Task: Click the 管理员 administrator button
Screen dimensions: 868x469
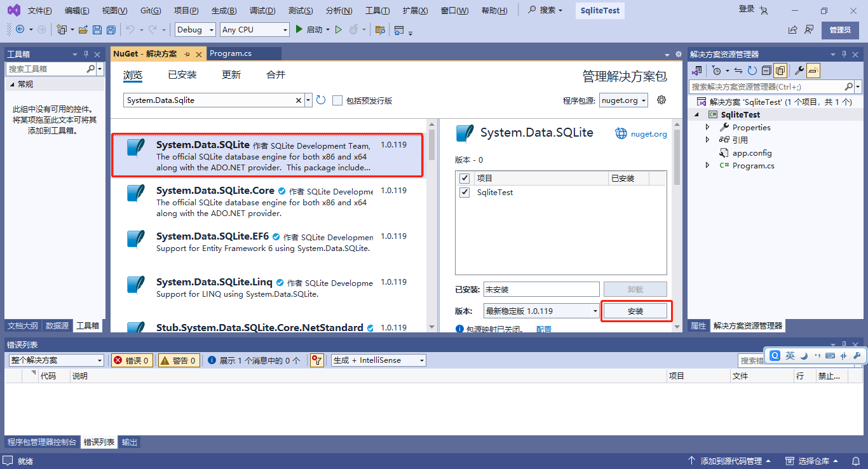Action: (840, 30)
